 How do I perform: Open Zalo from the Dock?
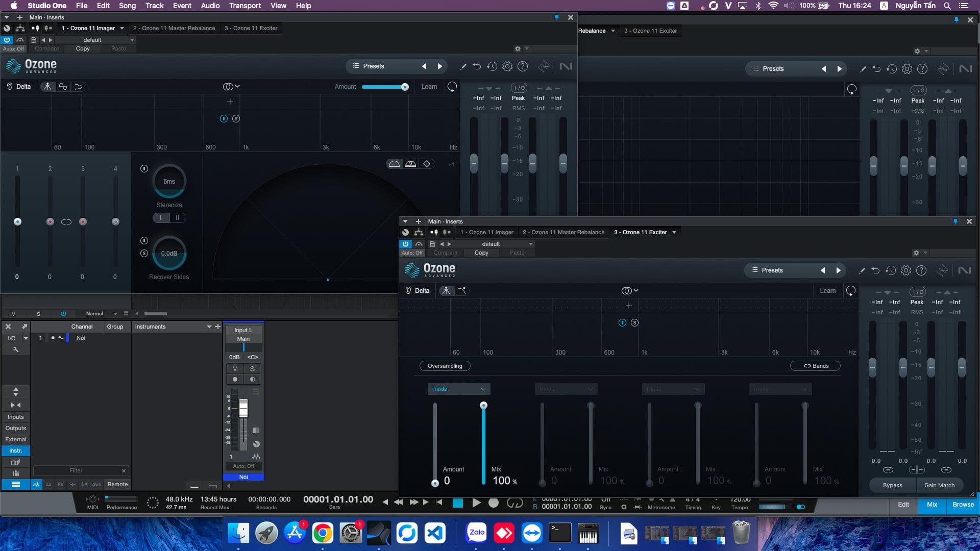[476, 533]
